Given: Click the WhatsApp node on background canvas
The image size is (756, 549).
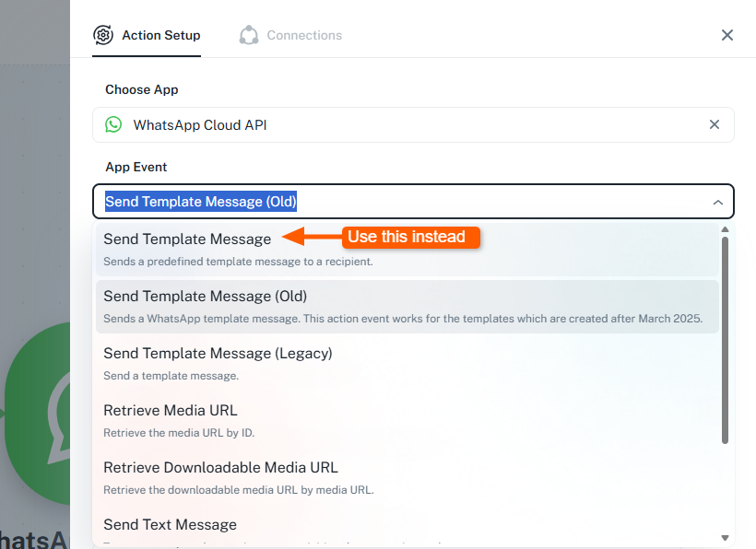Looking at the screenshot, I should [x=38, y=415].
